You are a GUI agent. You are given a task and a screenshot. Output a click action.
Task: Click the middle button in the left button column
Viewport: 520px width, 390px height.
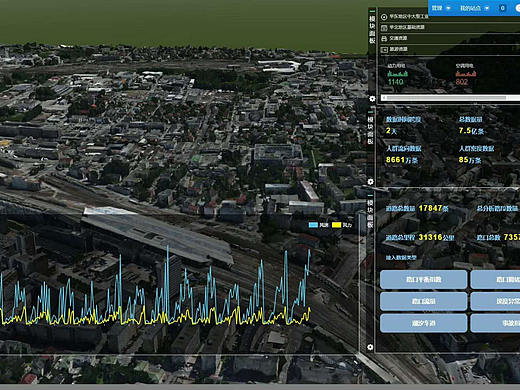(x=423, y=301)
